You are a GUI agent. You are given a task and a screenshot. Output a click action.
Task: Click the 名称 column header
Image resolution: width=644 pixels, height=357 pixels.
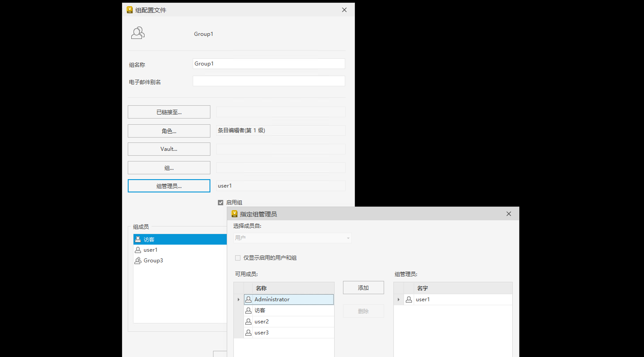293,288
